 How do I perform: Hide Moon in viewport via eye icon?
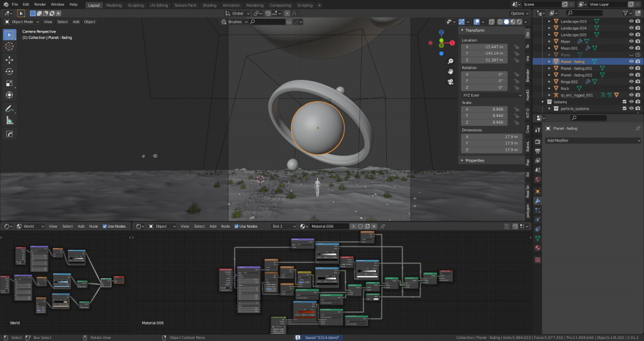(631, 42)
